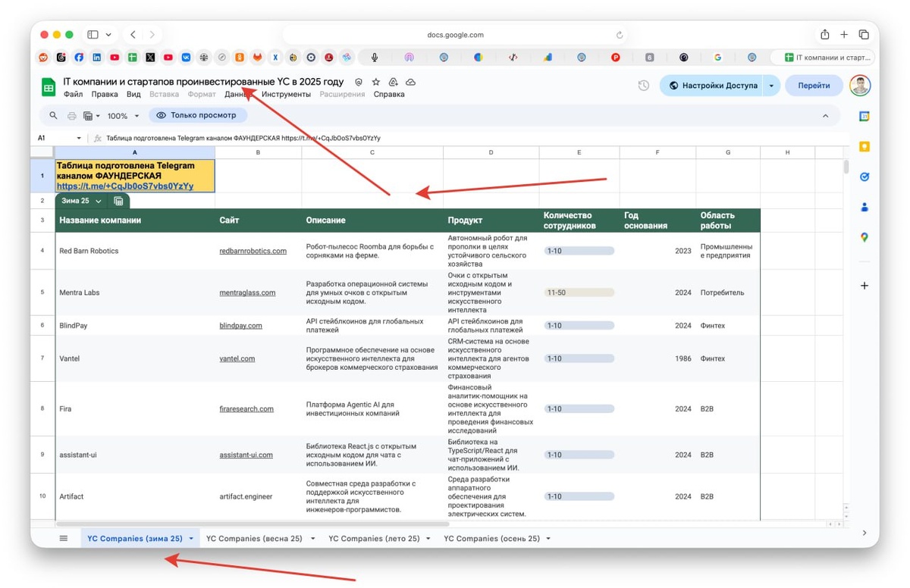Open all sheets list icon
Image resolution: width=910 pixels, height=588 pixels.
coord(64,539)
